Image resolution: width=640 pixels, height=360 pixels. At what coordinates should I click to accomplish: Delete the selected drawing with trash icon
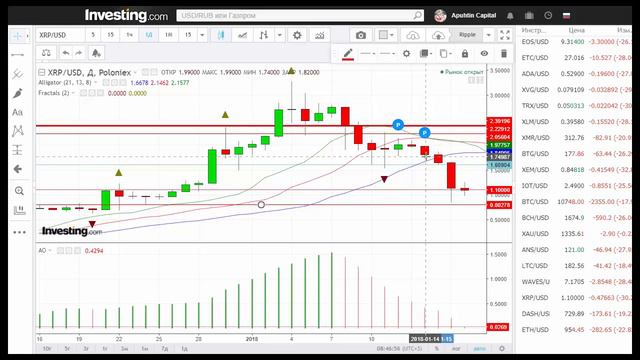point(504,53)
